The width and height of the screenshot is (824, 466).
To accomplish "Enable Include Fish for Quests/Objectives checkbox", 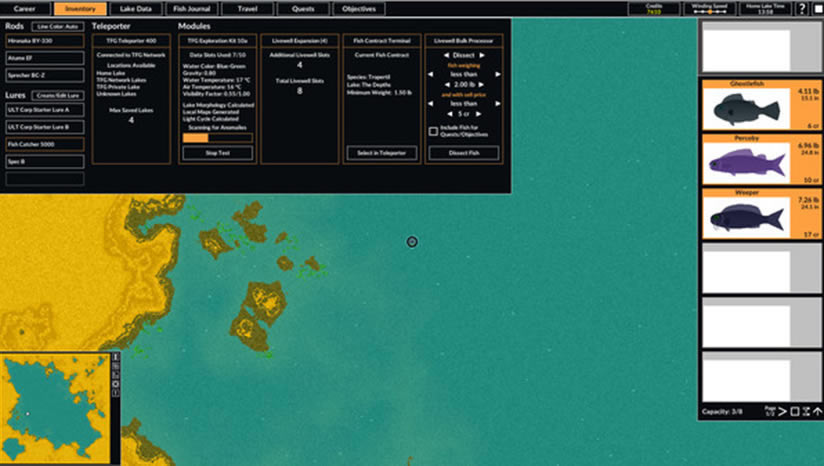I will 432,130.
